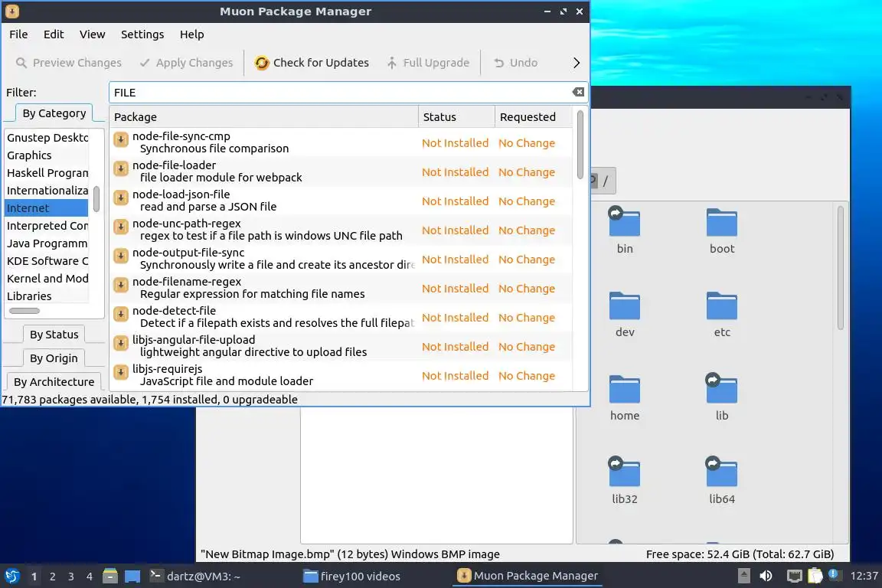The image size is (882, 588).
Task: Click the libjs-angular-file-upload package icon
Action: (121, 343)
